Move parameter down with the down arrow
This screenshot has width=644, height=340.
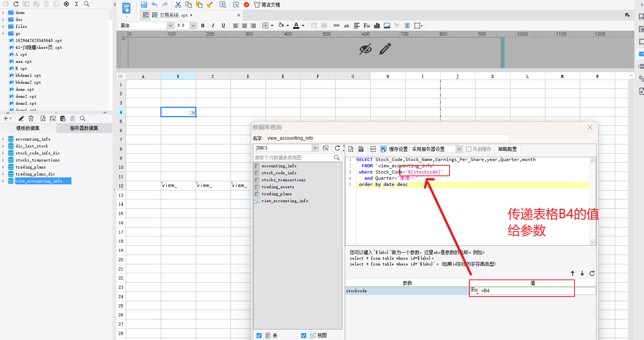(x=582, y=273)
